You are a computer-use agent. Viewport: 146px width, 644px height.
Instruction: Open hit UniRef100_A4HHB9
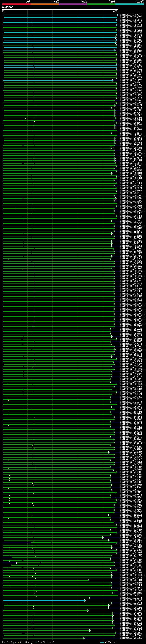131,545
